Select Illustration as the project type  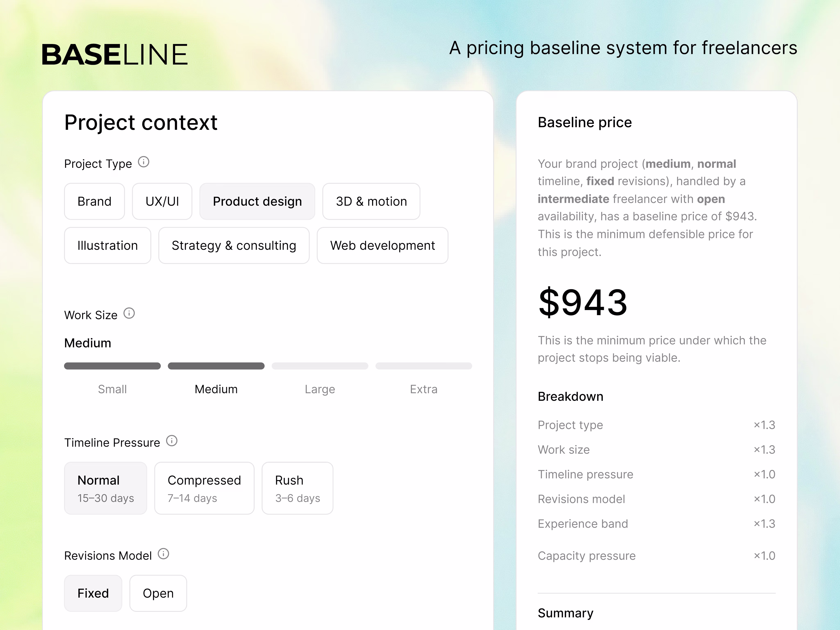108,245
